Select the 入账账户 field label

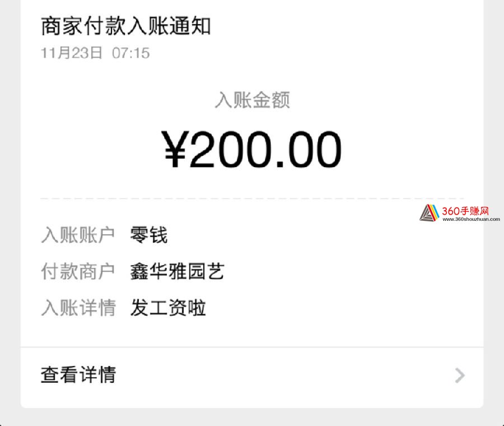tap(78, 235)
